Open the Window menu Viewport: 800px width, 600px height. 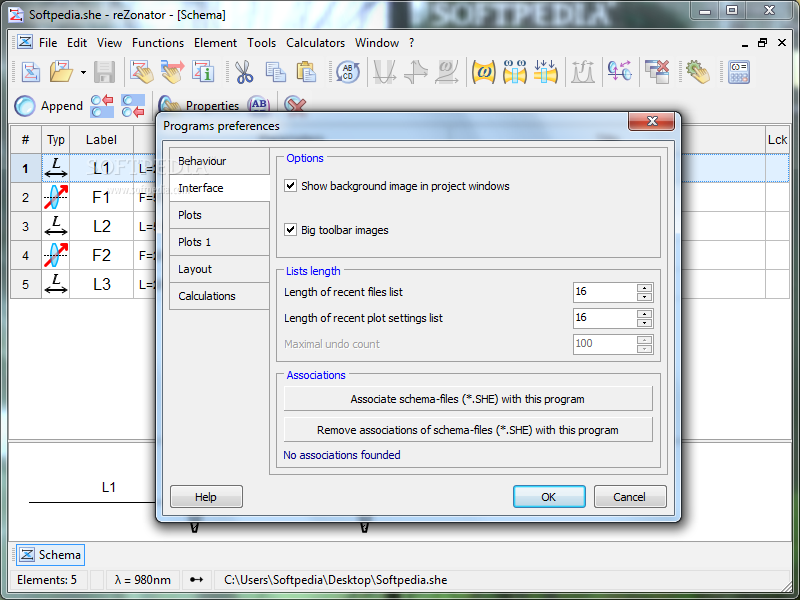(377, 43)
